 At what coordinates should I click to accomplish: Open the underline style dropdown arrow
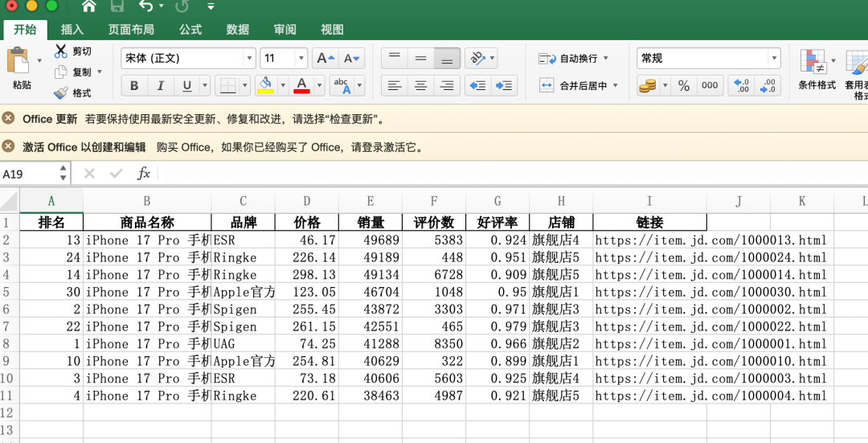point(205,85)
